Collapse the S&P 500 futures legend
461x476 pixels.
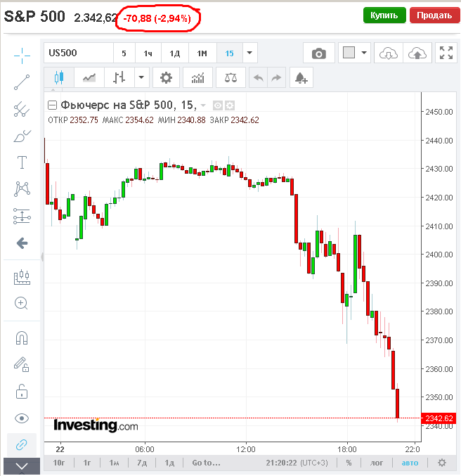tap(52, 105)
